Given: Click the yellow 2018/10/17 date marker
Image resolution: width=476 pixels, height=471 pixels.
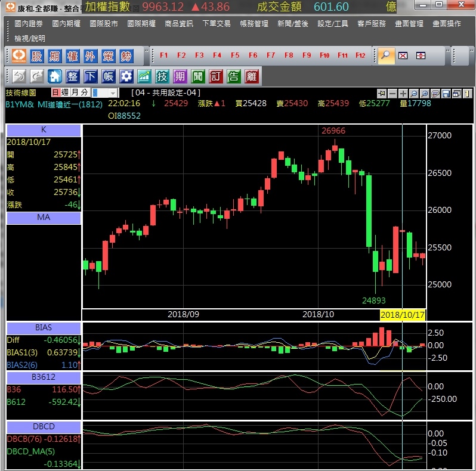Looking at the screenshot, I should [403, 315].
